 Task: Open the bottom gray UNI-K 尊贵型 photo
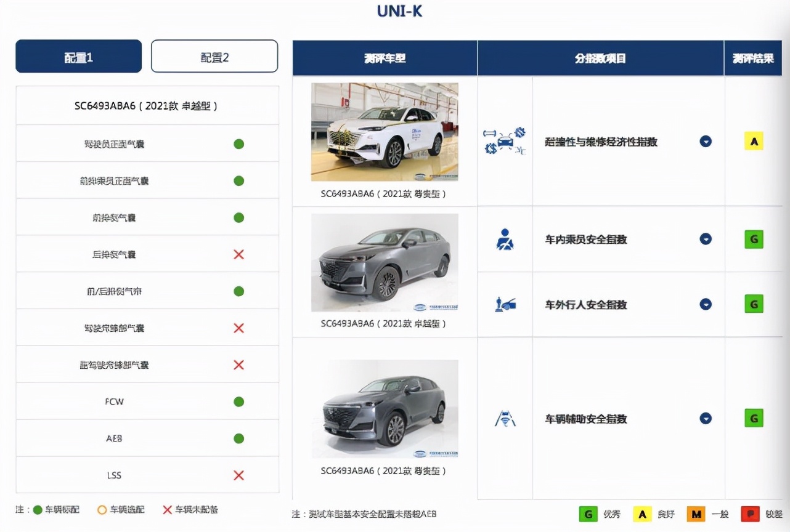385,409
